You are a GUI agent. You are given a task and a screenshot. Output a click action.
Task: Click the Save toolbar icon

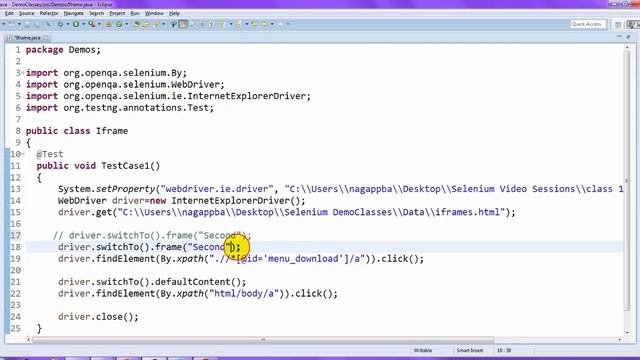point(27,24)
